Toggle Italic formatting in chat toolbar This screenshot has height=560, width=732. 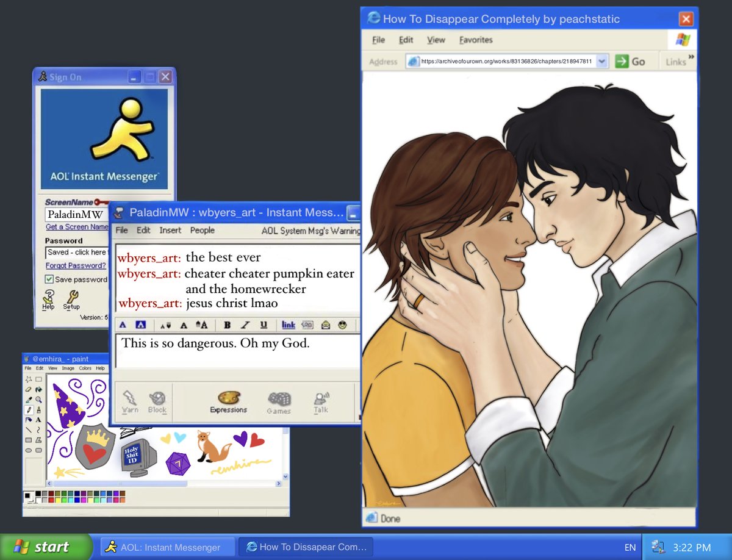pyautogui.click(x=245, y=325)
